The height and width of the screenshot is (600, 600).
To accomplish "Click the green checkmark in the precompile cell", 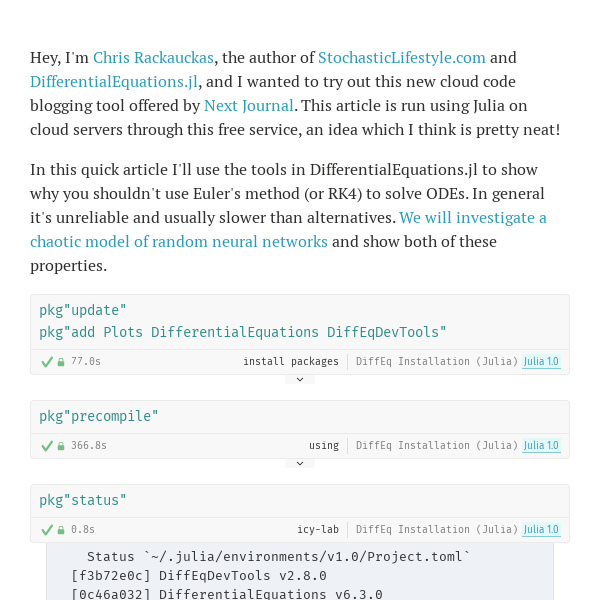I will click(x=47, y=445).
